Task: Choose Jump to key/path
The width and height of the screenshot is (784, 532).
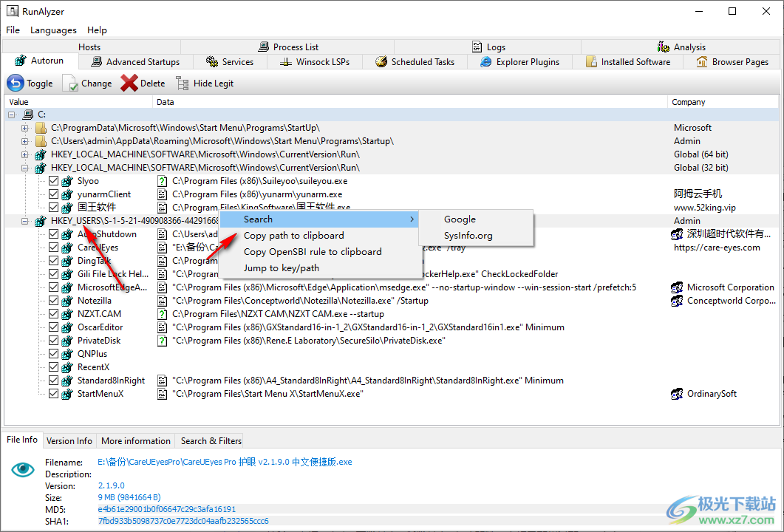Action: coord(320,268)
